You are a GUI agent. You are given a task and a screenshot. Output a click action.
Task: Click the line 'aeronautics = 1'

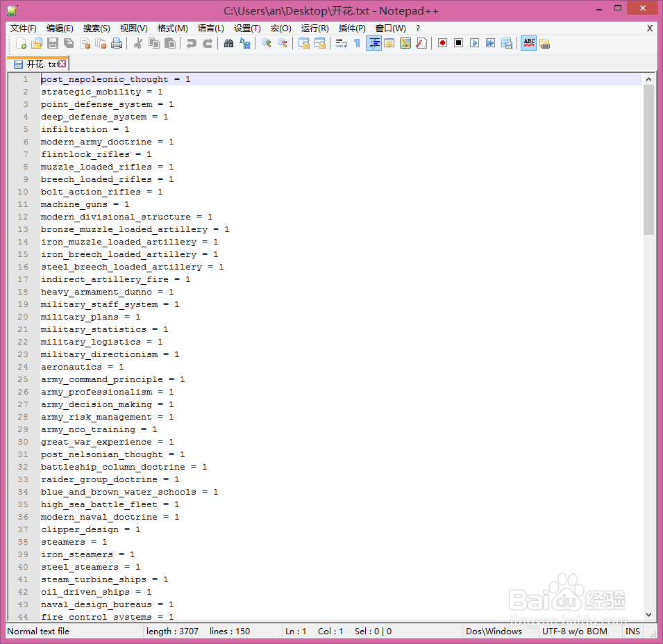(x=82, y=367)
